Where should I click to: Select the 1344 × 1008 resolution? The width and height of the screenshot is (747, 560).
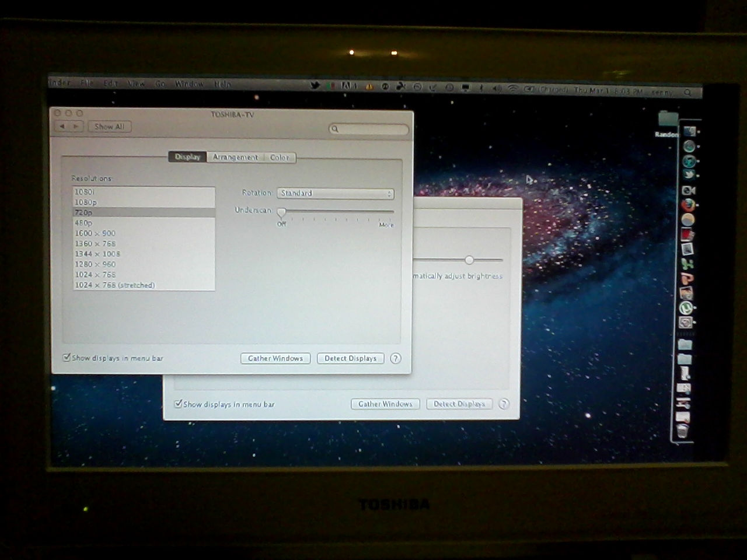(144, 254)
